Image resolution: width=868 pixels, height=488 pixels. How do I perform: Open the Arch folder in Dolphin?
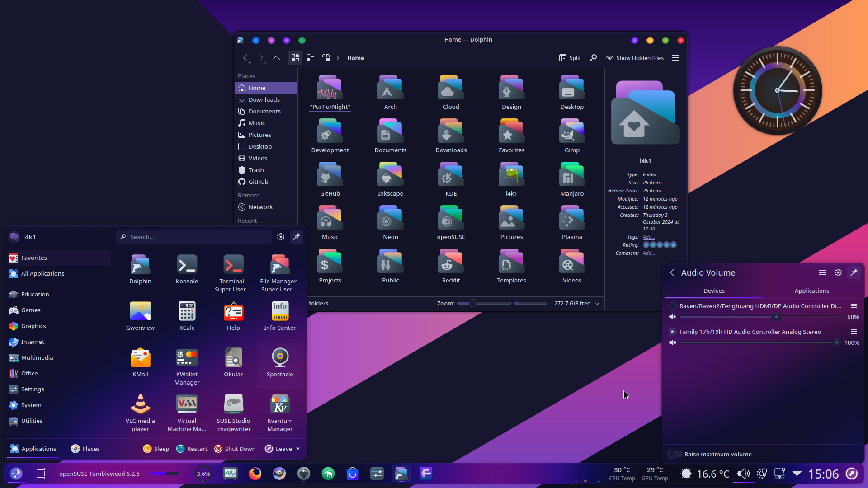(390, 93)
